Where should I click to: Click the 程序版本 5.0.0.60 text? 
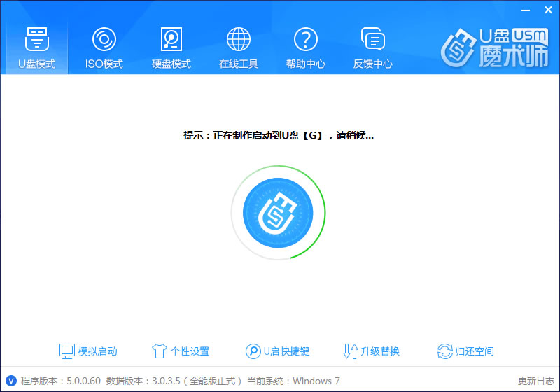61,381
